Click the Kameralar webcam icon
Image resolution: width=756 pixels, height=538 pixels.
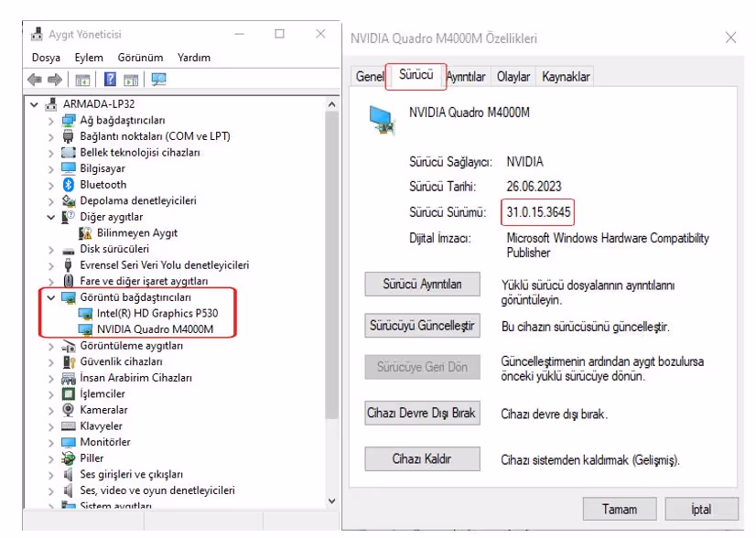[x=69, y=410]
